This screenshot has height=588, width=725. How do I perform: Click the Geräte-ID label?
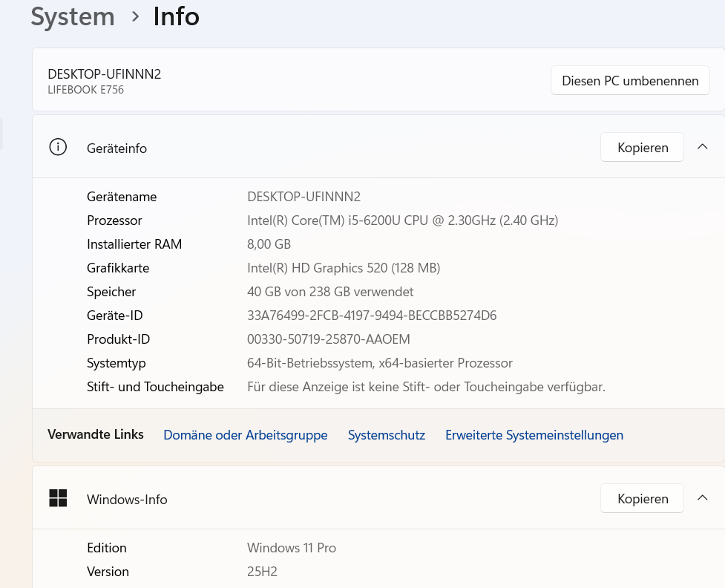pos(115,316)
